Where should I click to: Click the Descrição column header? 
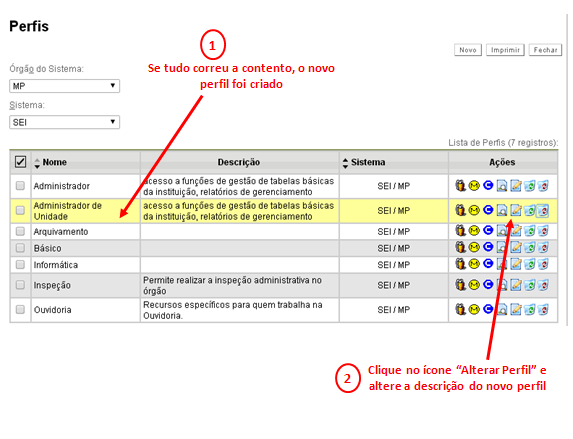[239, 162]
